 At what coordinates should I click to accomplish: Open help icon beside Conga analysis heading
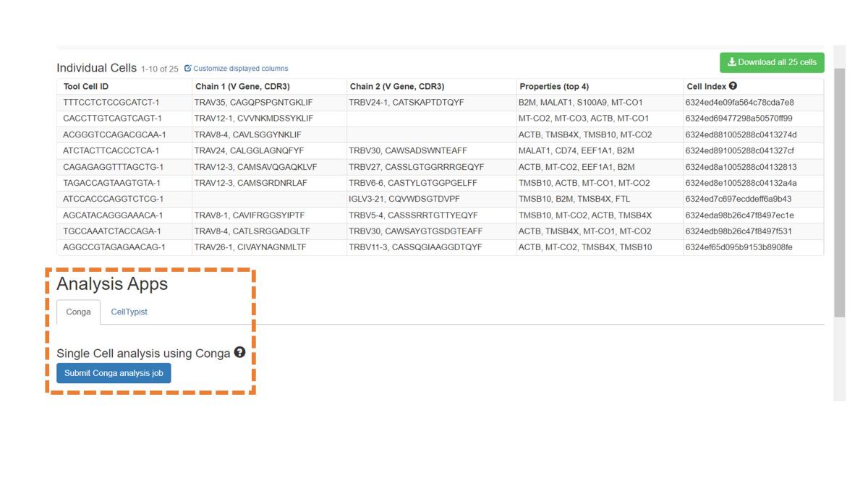click(x=239, y=353)
